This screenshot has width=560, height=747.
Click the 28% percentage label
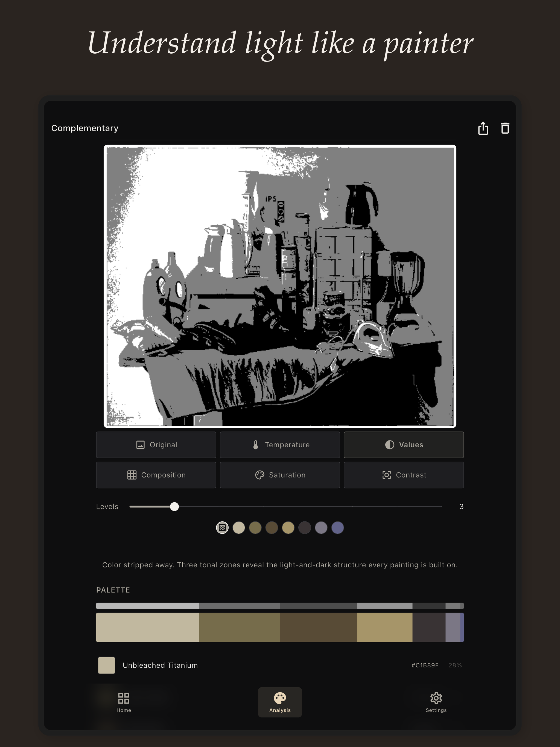455,665
